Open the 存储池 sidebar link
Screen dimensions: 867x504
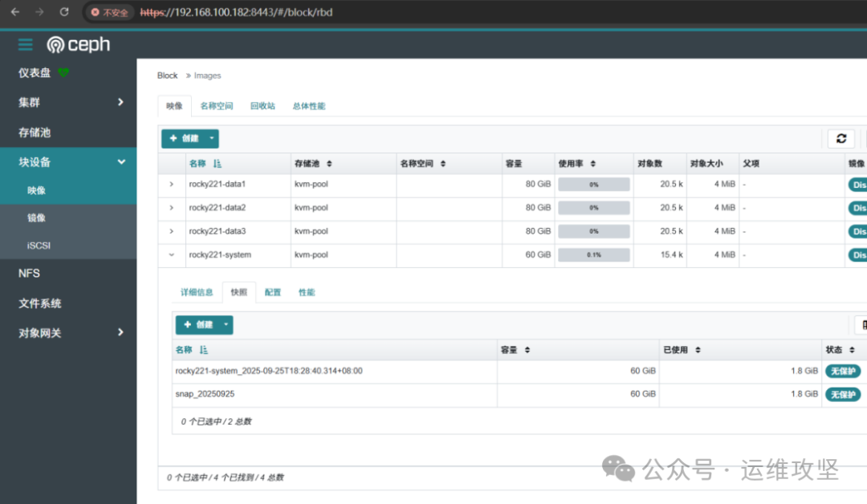click(35, 132)
